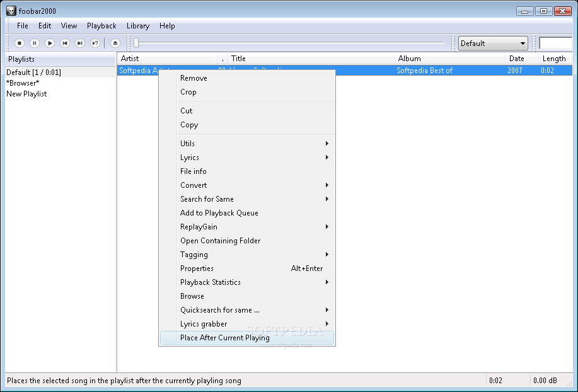This screenshot has height=392, width=578.
Task: Minimize the foobar2000 window
Action: click(524, 11)
